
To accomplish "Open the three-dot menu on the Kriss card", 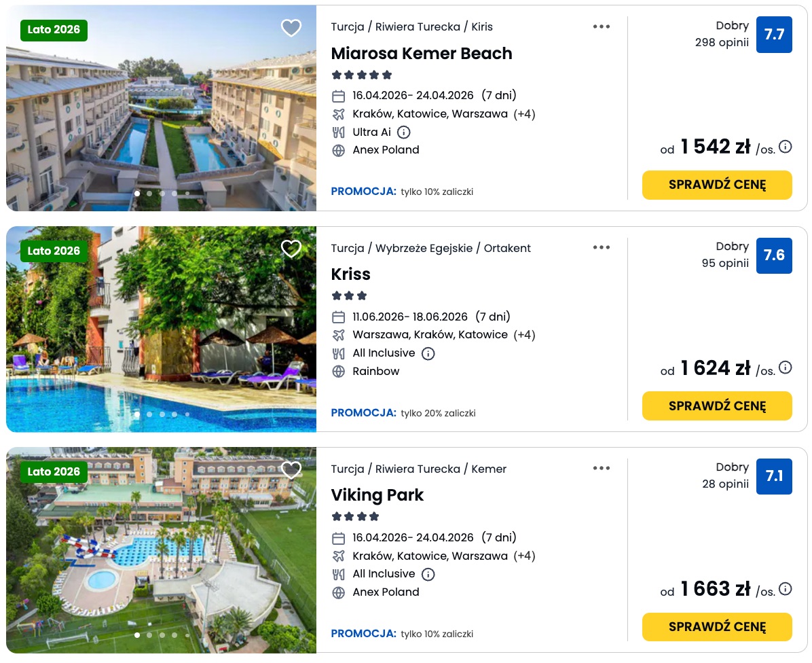I will pos(601,247).
